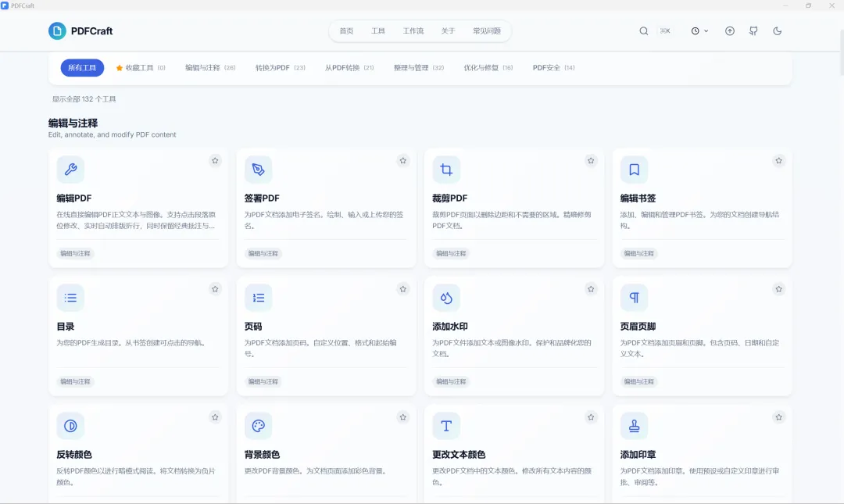Open the 编辑PDF wrench icon tool
The width and height of the screenshot is (844, 504).
point(70,170)
